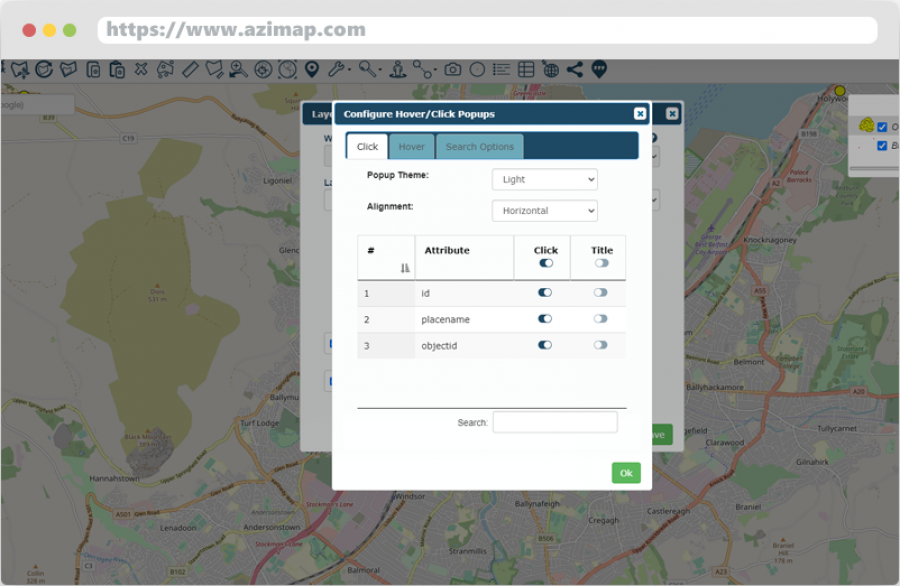The image size is (900, 586).
Task: Disable Click toggle for objectid row
Action: [x=545, y=346]
